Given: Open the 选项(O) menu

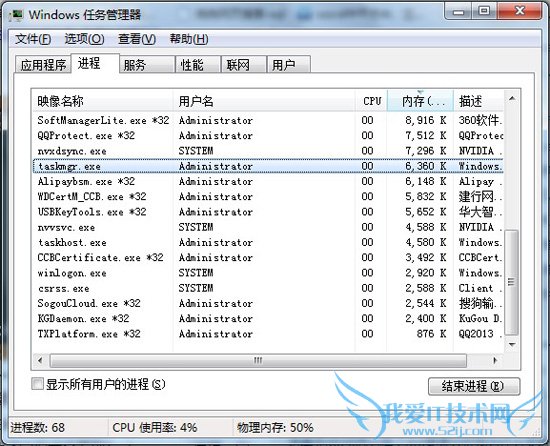Looking at the screenshot, I should point(84,39).
